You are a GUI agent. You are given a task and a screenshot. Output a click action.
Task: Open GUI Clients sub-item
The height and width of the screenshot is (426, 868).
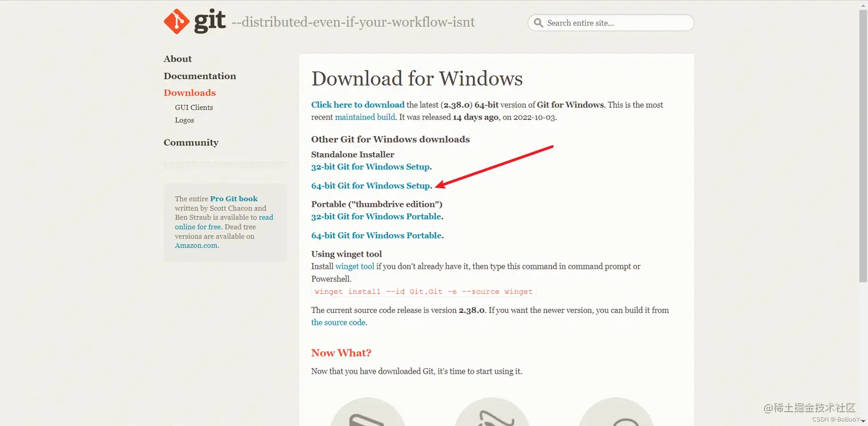pos(194,107)
